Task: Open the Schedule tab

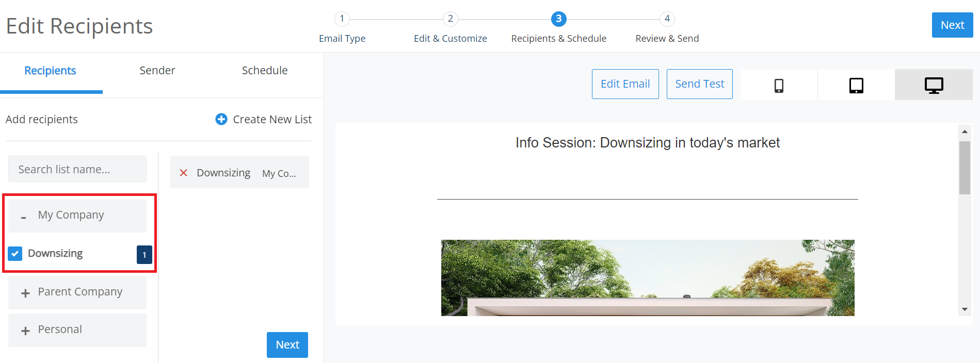Action: click(x=264, y=71)
